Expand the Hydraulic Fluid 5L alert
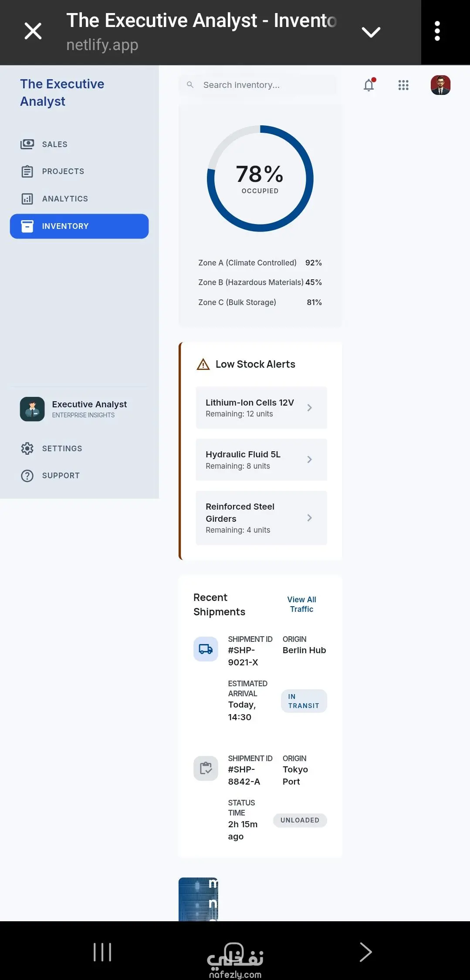The height and width of the screenshot is (980, 470). point(309,460)
